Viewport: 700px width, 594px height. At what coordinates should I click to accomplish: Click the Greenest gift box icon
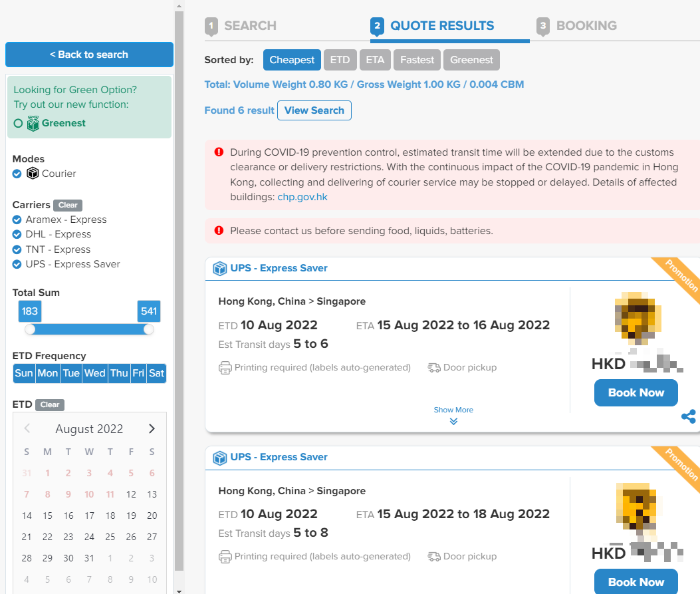[33, 123]
